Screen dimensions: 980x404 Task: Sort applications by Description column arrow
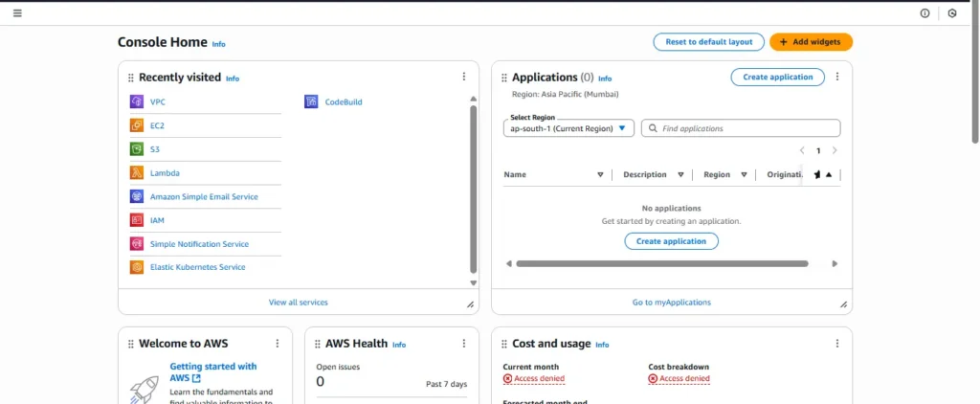click(x=680, y=175)
